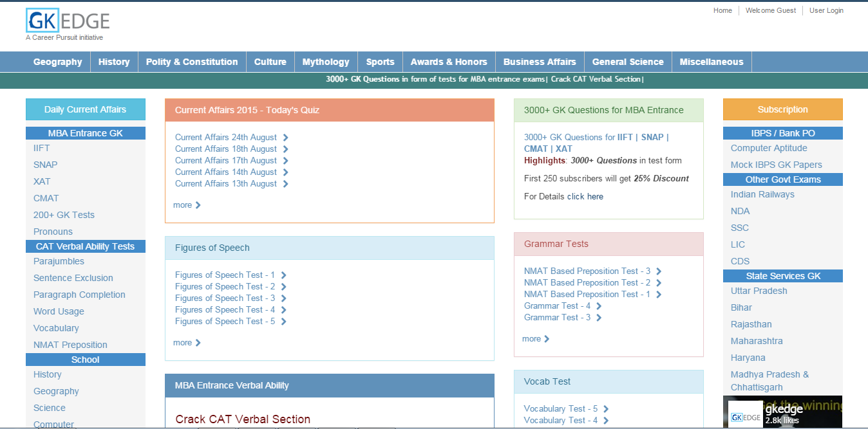The height and width of the screenshot is (429, 868).
Task: Click the Home link at top
Action: (722, 10)
